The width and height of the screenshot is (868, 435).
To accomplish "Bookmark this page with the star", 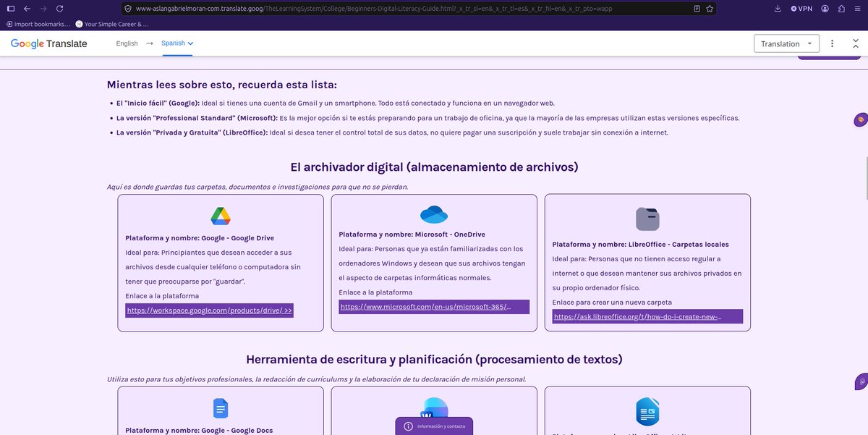I will (x=710, y=9).
